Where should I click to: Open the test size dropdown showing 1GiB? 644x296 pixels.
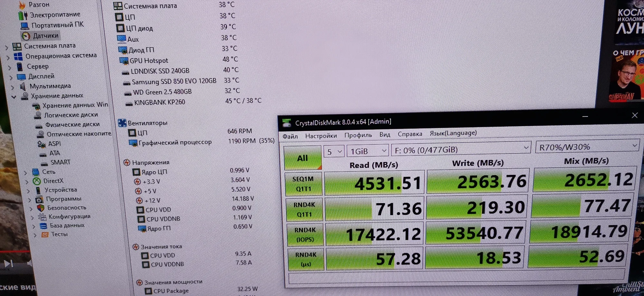(368, 151)
